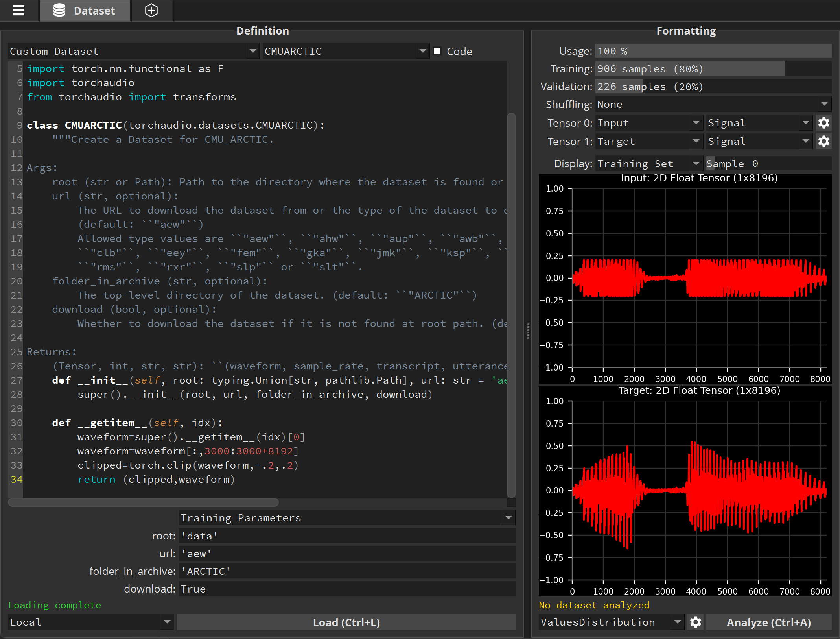The image size is (840, 639).
Task: Click 'def __getitem__' code line
Action: pyautogui.click(x=137, y=423)
